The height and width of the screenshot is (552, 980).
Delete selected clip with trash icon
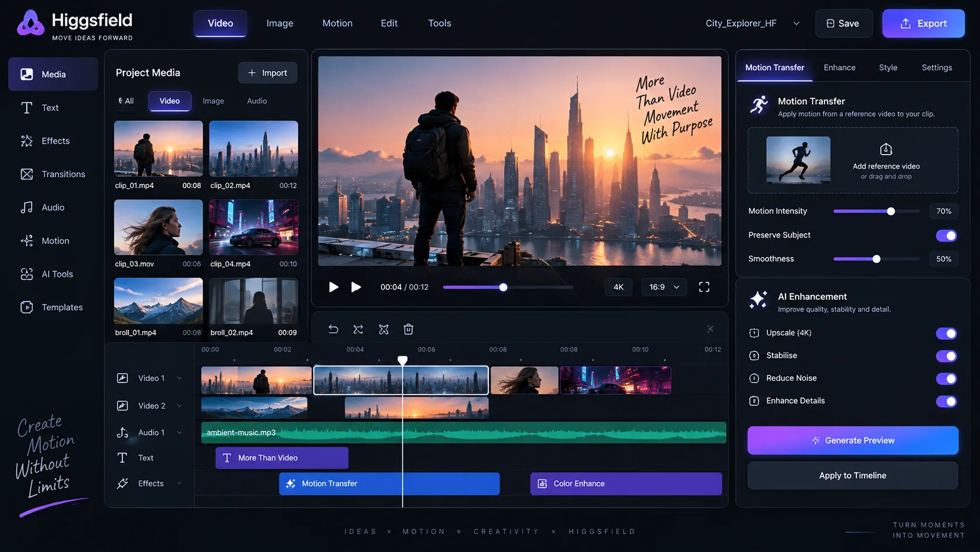pos(409,329)
